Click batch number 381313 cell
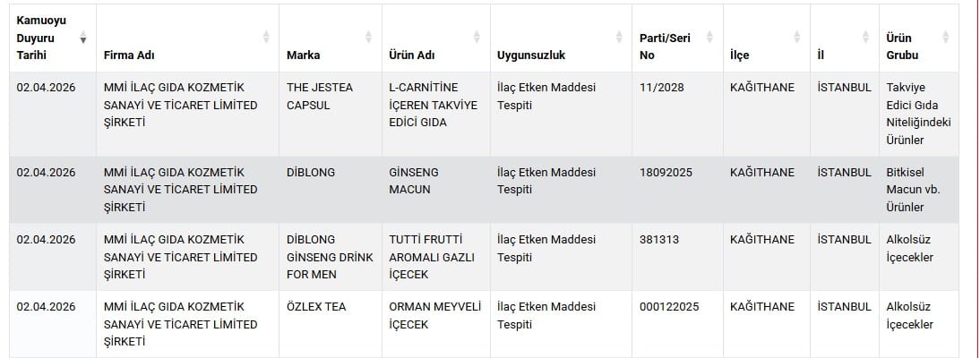 point(660,240)
